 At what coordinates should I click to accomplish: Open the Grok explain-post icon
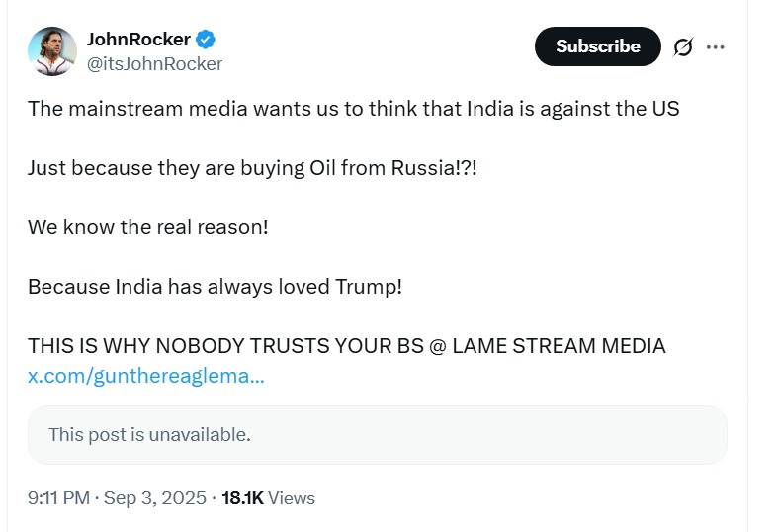point(683,46)
